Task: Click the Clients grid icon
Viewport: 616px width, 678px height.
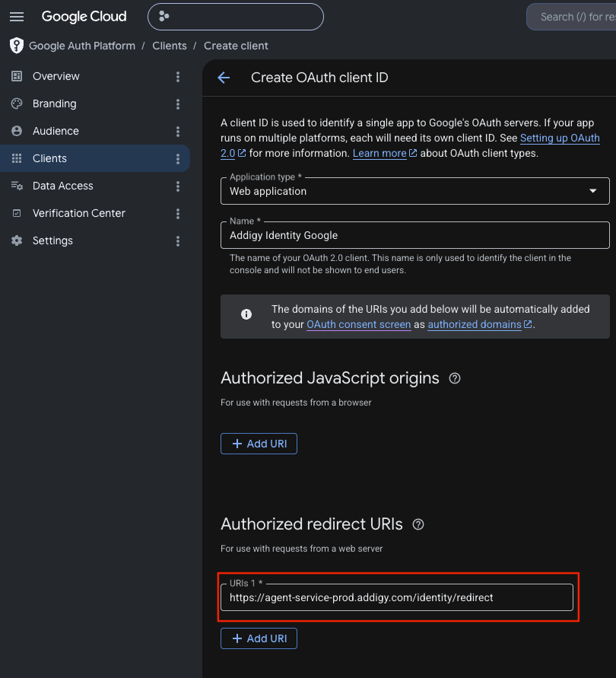Action: point(17,158)
